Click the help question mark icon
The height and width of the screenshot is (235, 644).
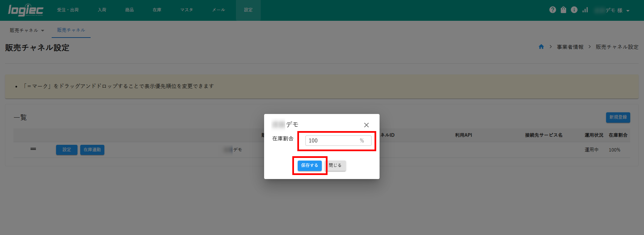552,10
